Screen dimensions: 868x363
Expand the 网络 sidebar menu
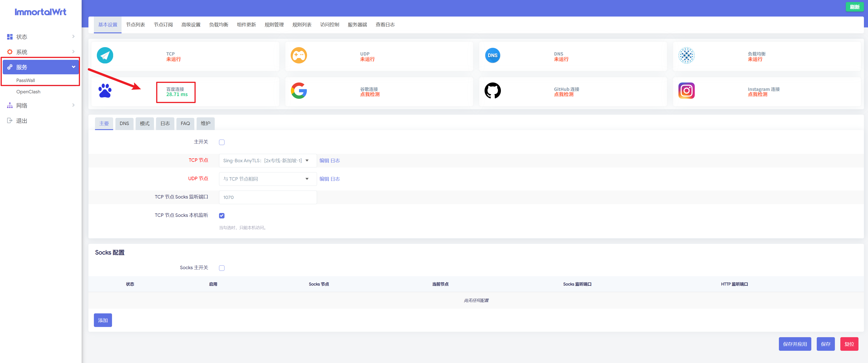click(41, 105)
